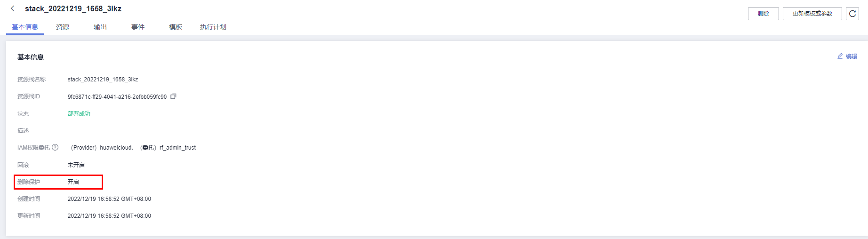Click the pencil edit icon
This screenshot has width=868, height=239.
840,56
